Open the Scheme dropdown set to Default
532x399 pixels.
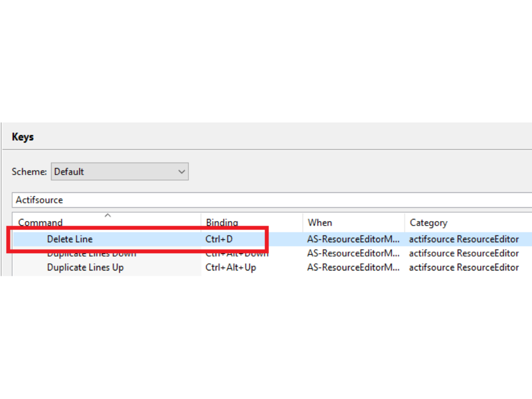tap(120, 172)
